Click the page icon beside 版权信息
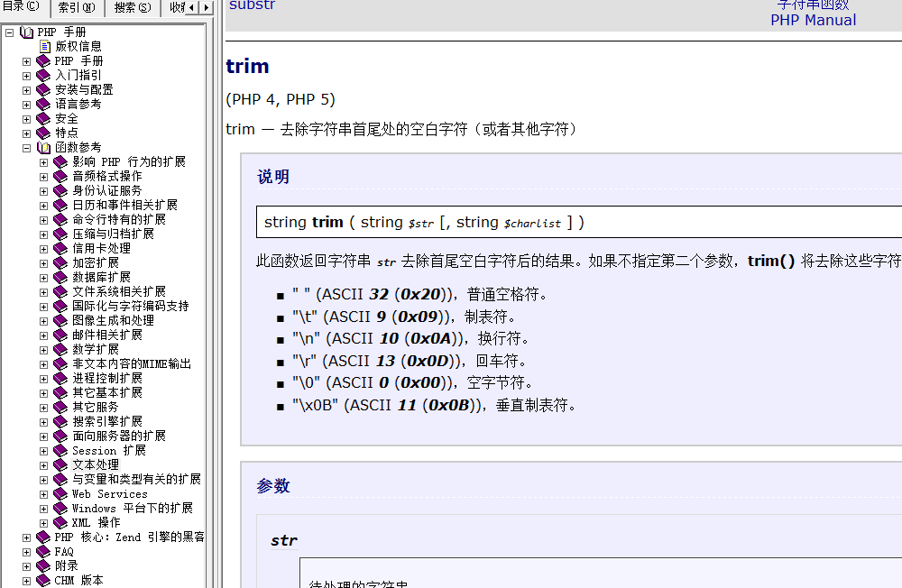902x588 pixels. 45,47
